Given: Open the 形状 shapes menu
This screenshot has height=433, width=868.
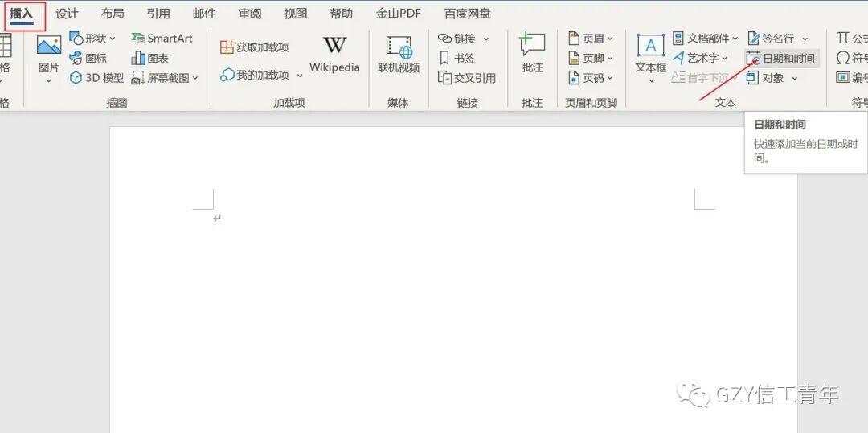Looking at the screenshot, I should pyautogui.click(x=92, y=38).
